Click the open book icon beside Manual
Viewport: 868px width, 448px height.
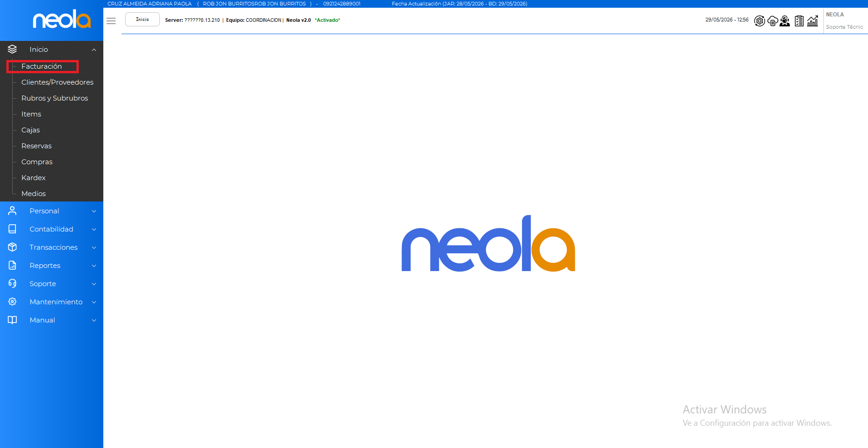(x=12, y=320)
